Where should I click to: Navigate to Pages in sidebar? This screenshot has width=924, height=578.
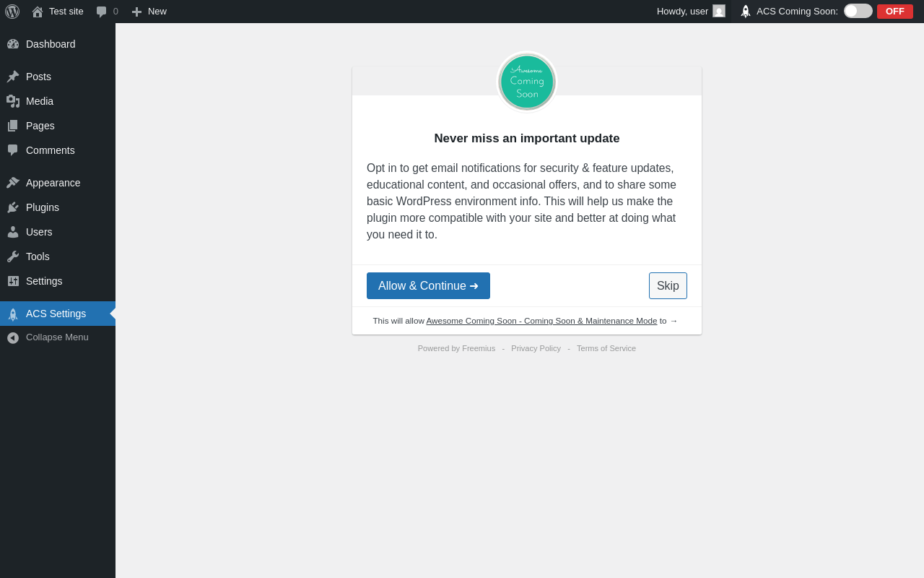[x=58, y=126]
